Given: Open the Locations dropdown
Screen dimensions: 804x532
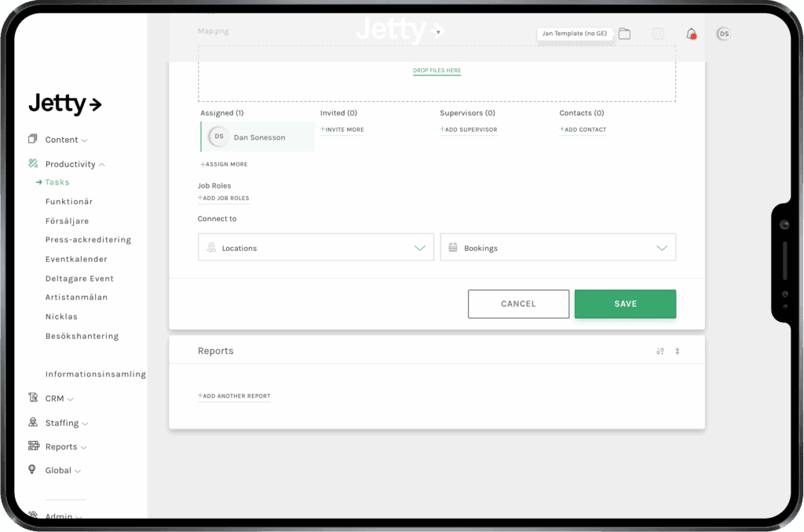Looking at the screenshot, I should tap(316, 246).
